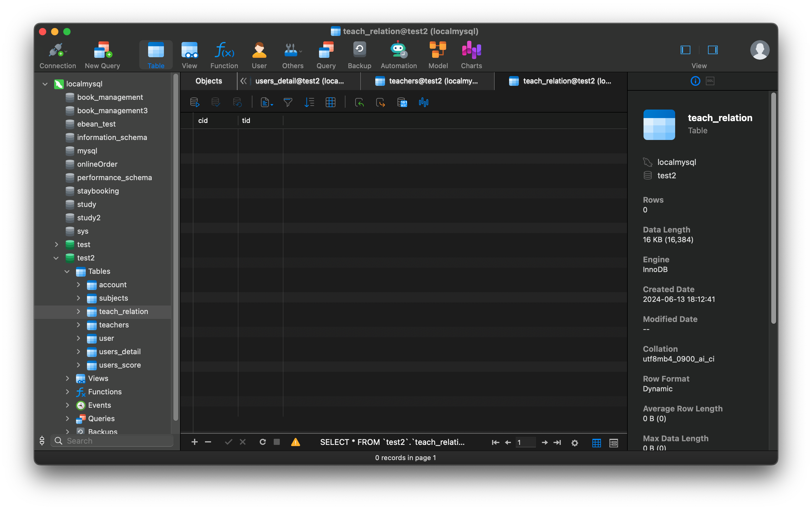Image resolution: width=812 pixels, height=510 pixels.
Task: Switch to form view at bottom right
Action: point(613,442)
